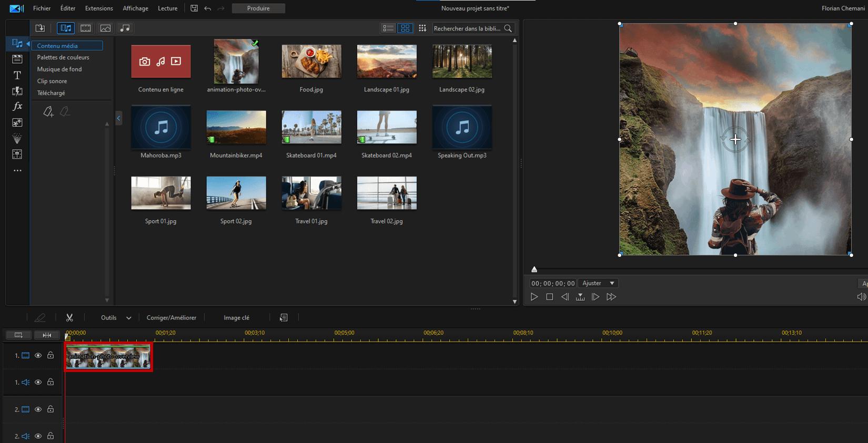
Task: Lock video track 2
Action: pyautogui.click(x=51, y=409)
